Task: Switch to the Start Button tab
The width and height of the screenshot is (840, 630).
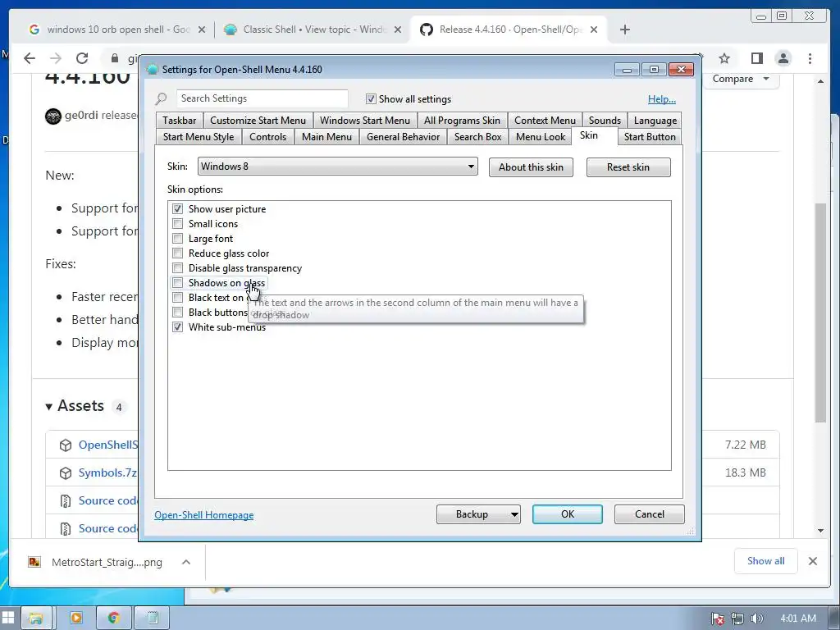Action: (650, 137)
